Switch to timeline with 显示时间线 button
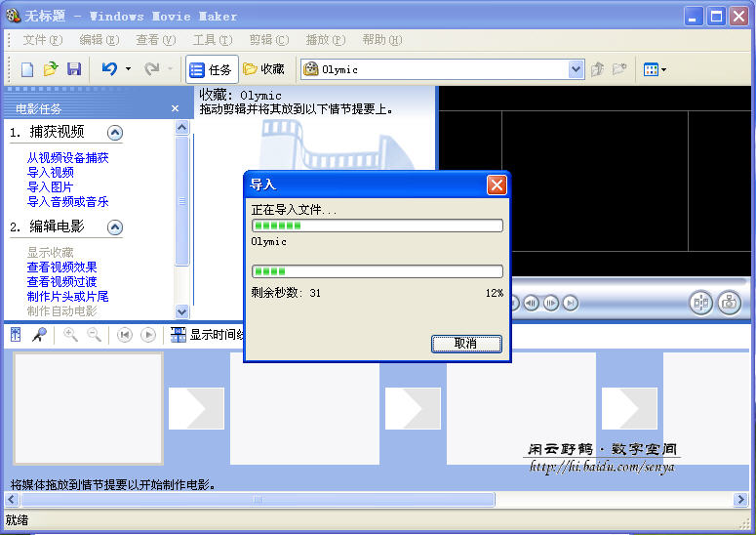The height and width of the screenshot is (535, 756). (208, 334)
